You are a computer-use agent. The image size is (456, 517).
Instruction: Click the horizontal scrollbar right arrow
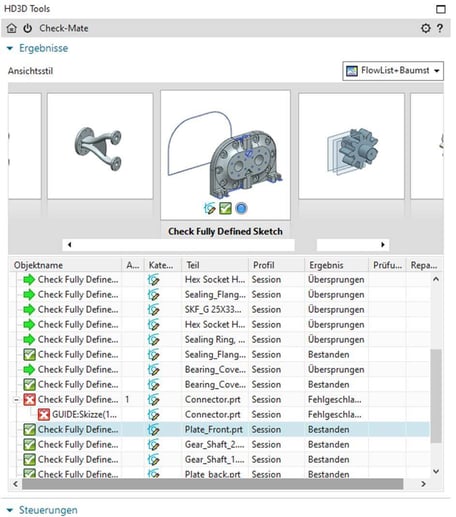[423, 484]
